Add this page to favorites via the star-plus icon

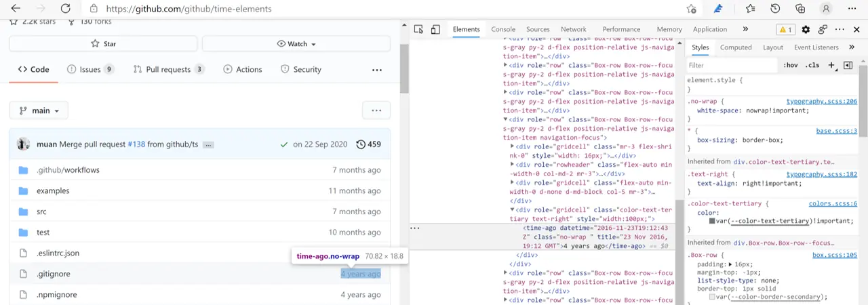point(691,9)
